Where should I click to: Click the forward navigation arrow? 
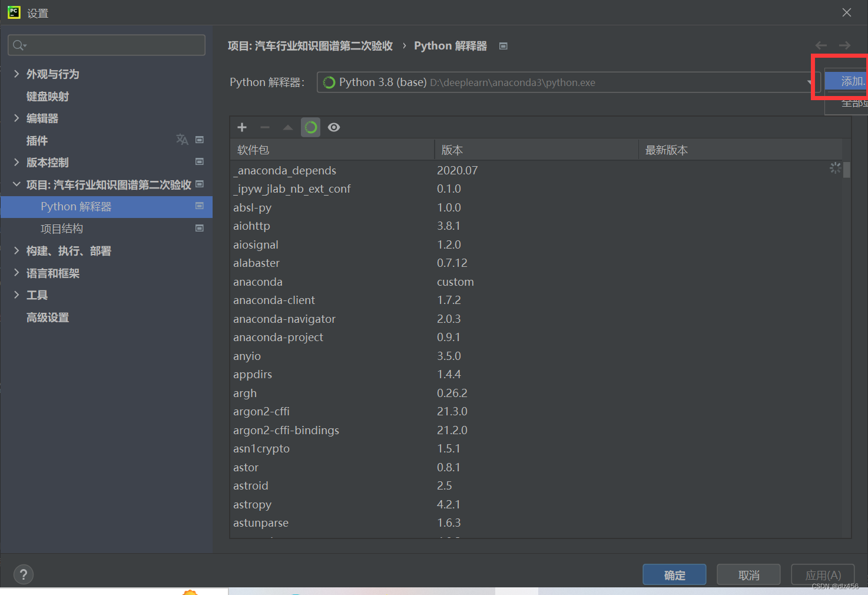click(x=844, y=45)
